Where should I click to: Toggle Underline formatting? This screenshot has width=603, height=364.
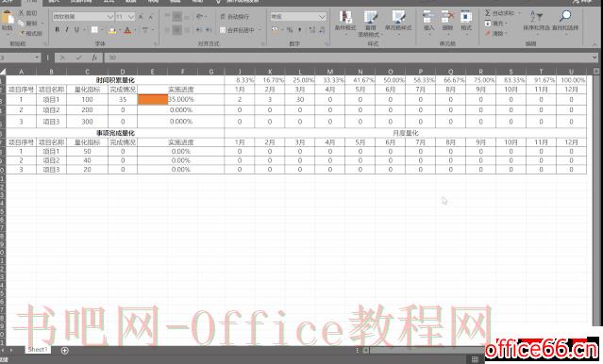point(76,30)
